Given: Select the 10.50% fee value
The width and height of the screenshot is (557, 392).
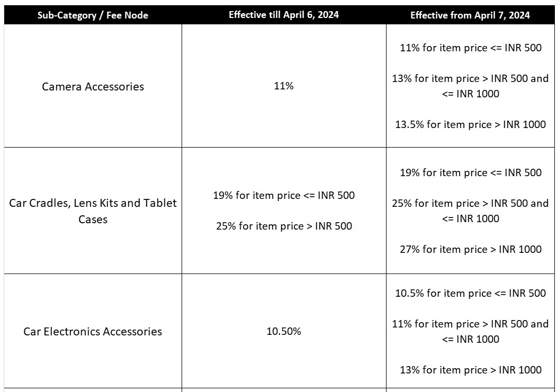Looking at the screenshot, I should 284,332.
